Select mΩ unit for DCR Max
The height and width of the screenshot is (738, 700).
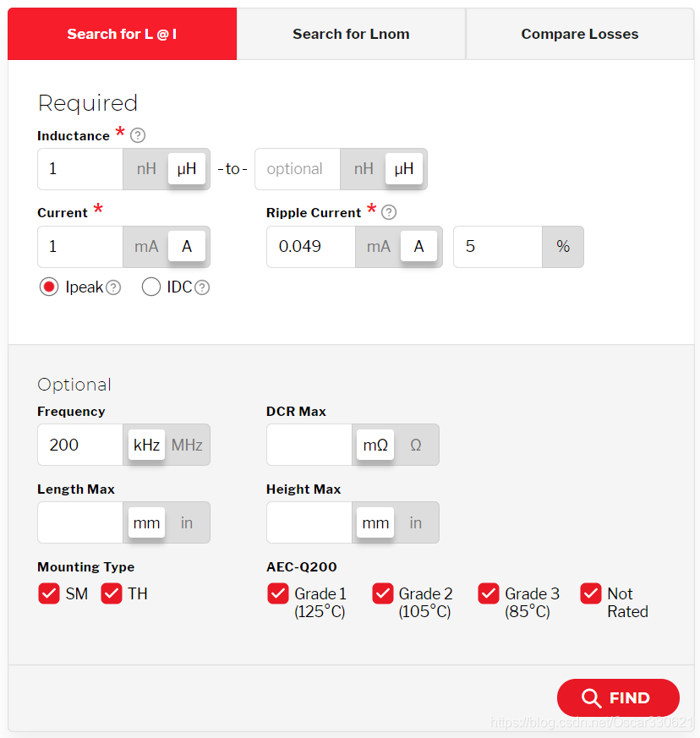click(375, 445)
